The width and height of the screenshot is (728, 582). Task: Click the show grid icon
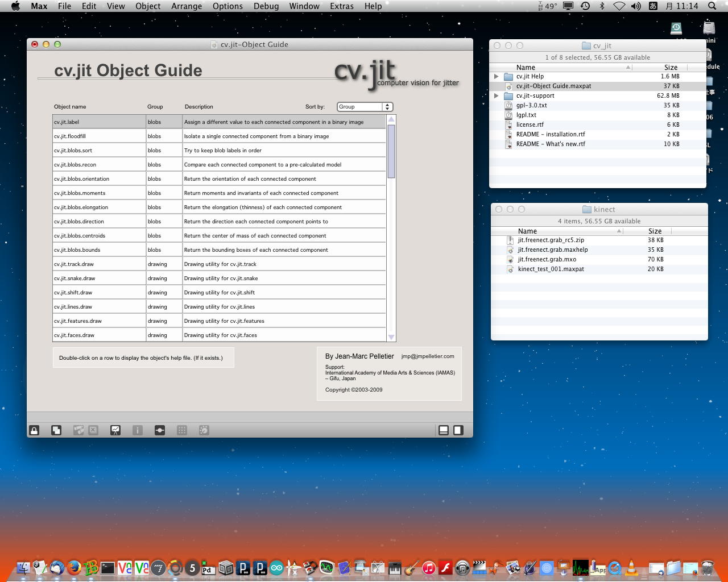coord(182,430)
